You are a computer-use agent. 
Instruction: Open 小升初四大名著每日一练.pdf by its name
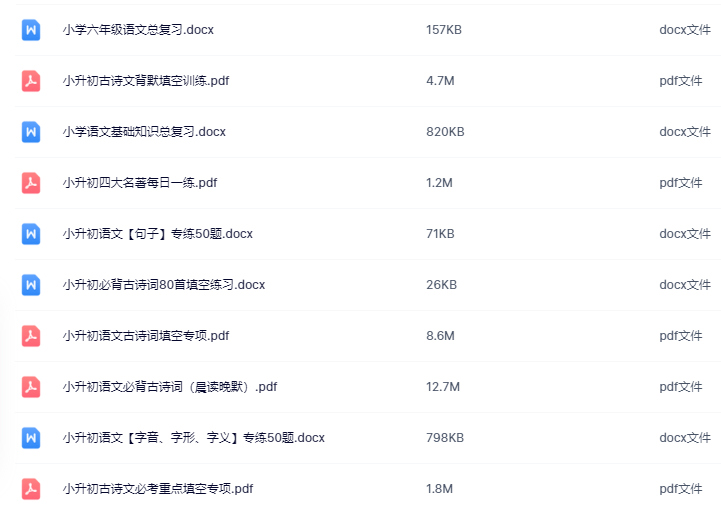pyautogui.click(x=140, y=183)
